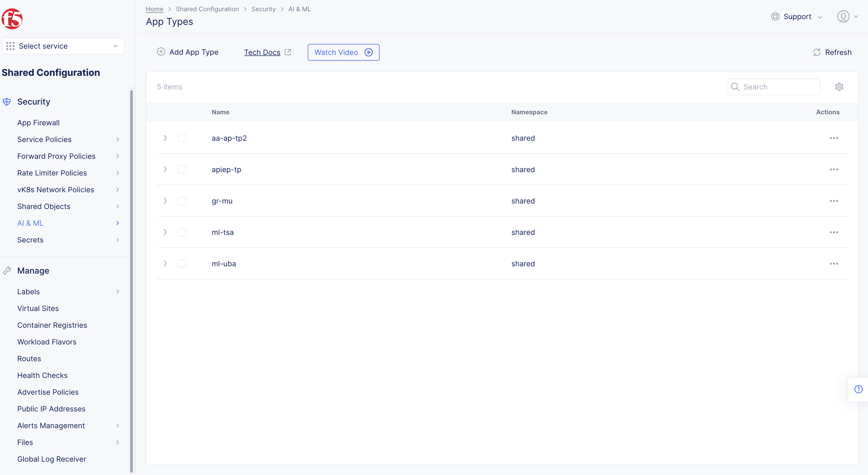Click the F5 logo in the top left
868x475 pixels.
[12, 19]
